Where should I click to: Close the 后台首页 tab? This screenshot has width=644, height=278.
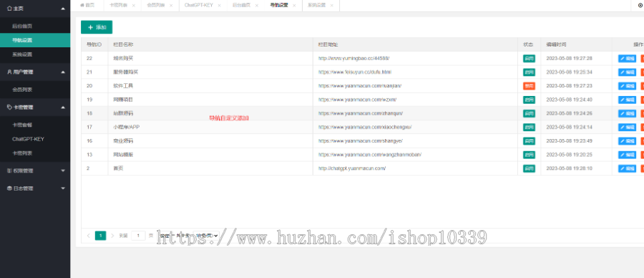click(257, 5)
